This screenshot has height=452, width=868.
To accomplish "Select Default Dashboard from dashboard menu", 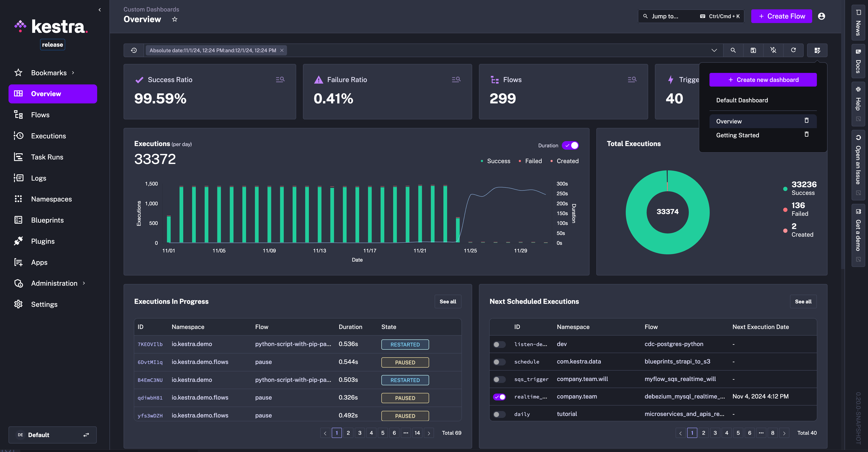I will [x=763, y=100].
